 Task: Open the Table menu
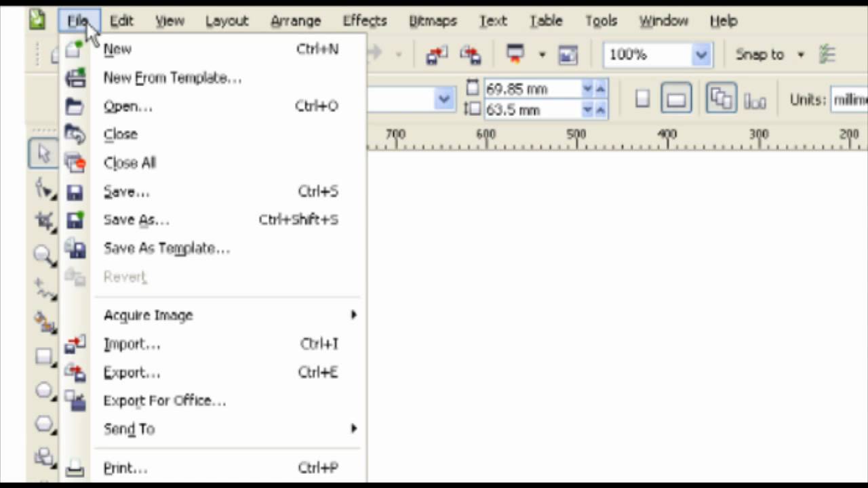click(546, 21)
